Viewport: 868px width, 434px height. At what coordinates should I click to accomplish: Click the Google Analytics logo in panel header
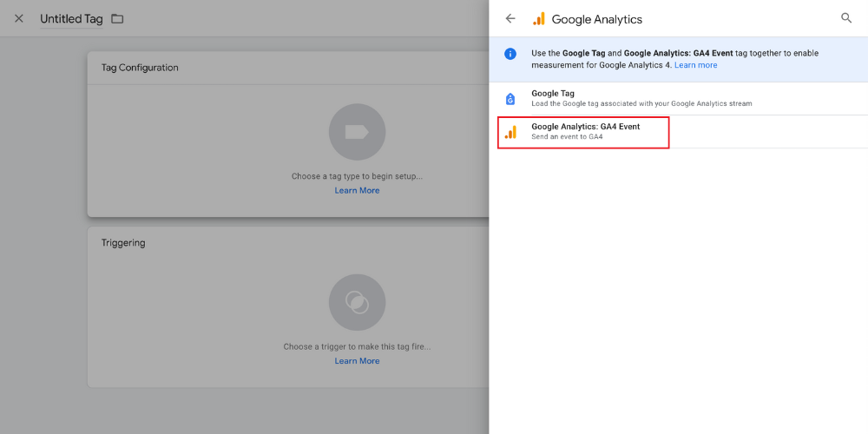pos(539,19)
